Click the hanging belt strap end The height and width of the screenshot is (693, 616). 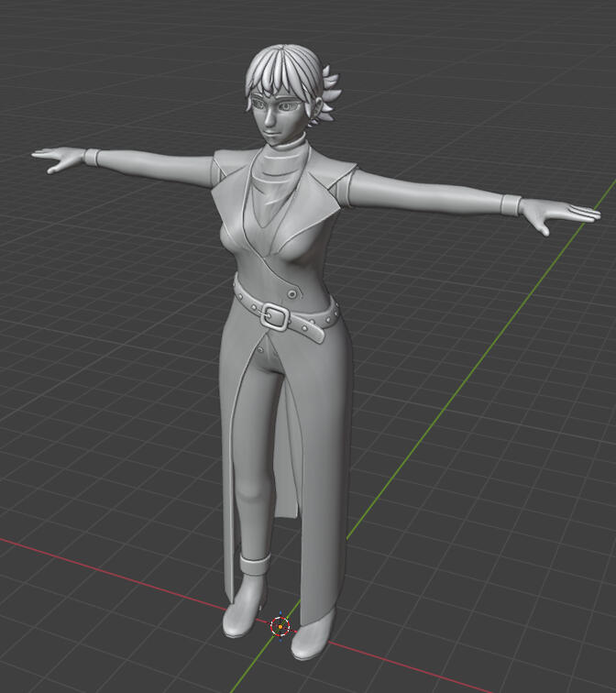point(313,332)
